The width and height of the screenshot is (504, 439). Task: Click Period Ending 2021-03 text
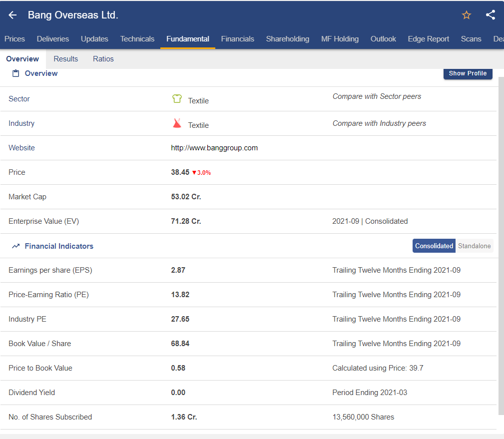pos(370,393)
